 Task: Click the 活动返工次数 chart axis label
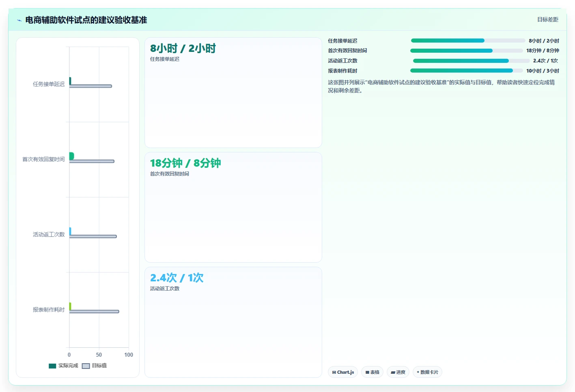[x=49, y=234]
